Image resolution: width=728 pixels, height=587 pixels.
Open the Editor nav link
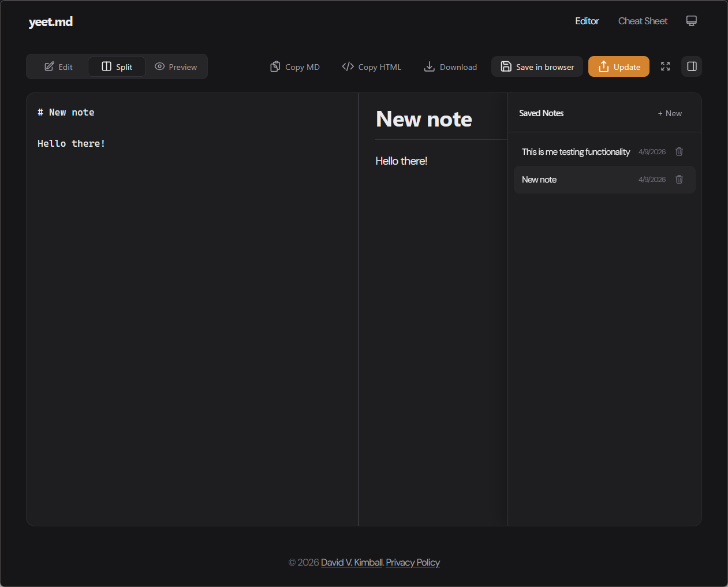pos(587,21)
